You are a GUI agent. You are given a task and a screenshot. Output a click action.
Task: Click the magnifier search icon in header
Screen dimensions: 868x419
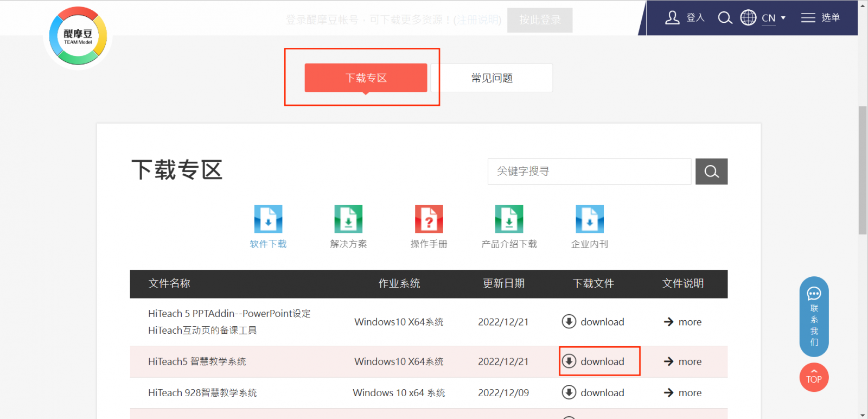[x=725, y=18]
